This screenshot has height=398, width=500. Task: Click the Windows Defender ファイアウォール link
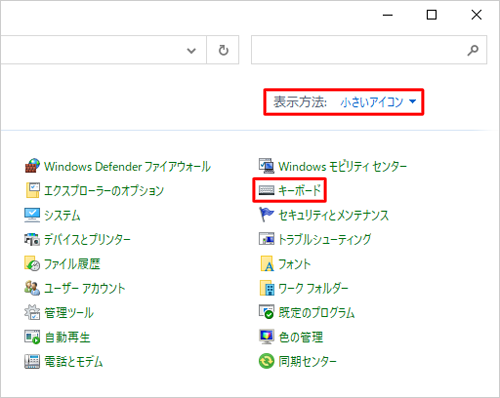click(x=128, y=166)
